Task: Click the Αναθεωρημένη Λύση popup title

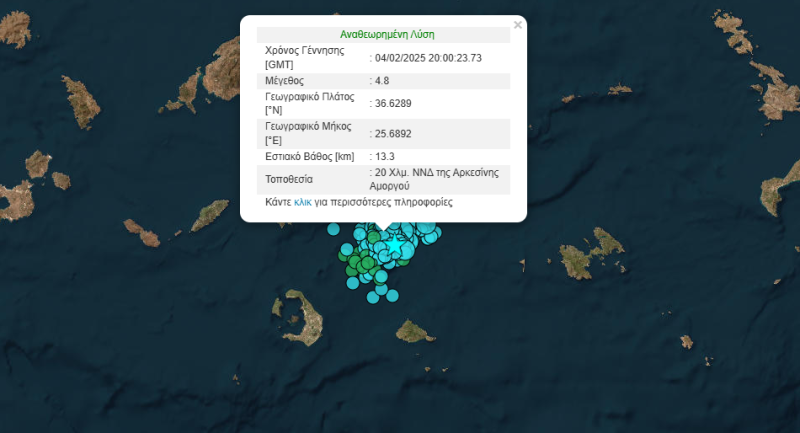Action: click(x=386, y=34)
